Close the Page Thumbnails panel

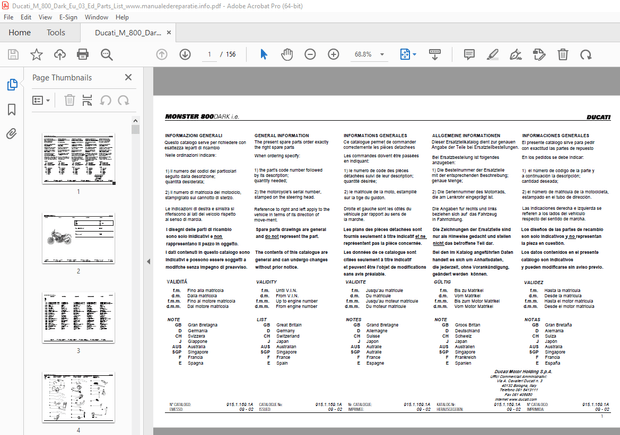pyautogui.click(x=128, y=78)
